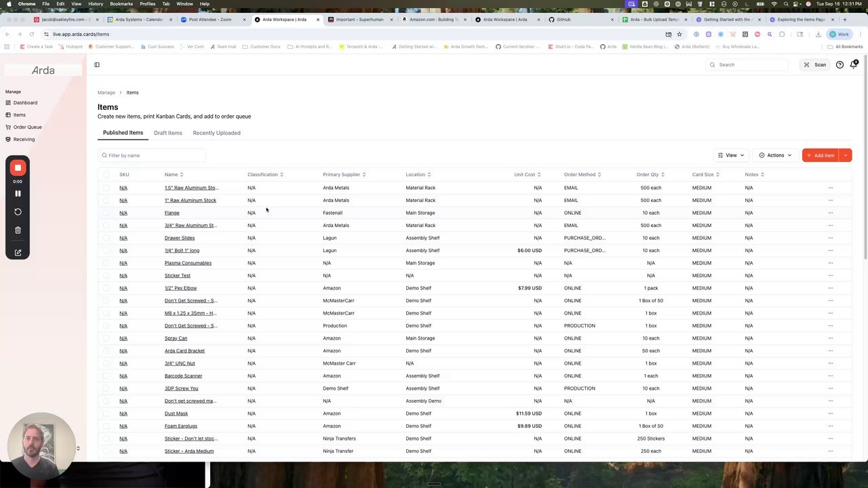Sort by Unit Cost column
The image size is (868, 488).
527,175
